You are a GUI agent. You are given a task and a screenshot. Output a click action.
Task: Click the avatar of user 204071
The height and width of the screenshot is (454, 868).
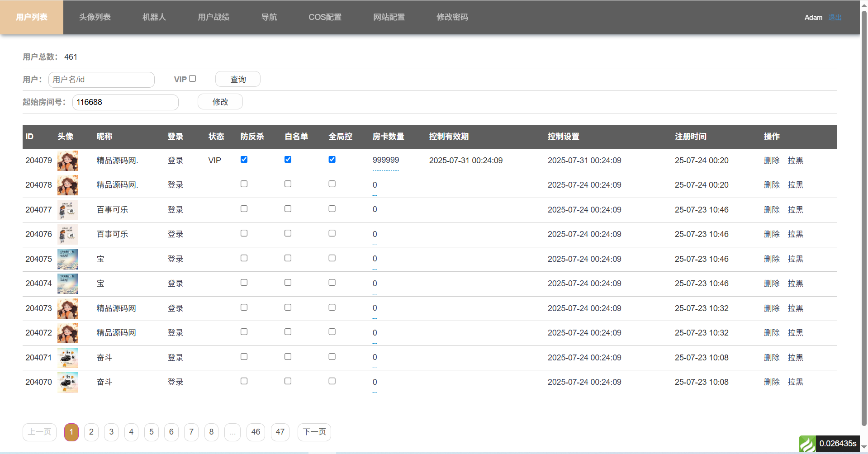click(x=67, y=358)
